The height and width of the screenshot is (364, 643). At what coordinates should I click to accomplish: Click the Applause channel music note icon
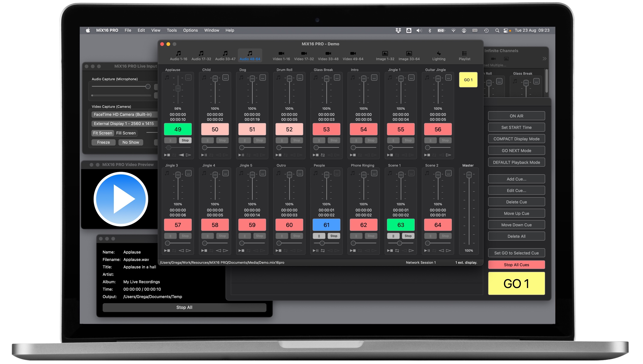(x=167, y=78)
